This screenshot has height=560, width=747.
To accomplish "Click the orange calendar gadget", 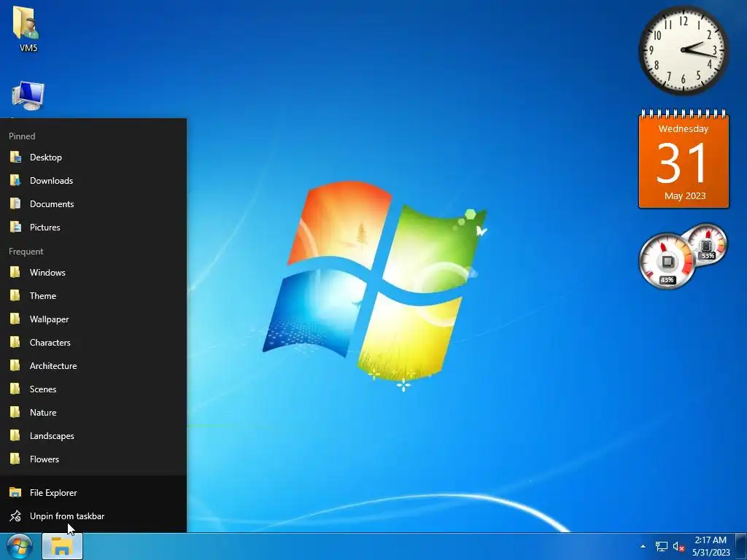I will coord(684,160).
